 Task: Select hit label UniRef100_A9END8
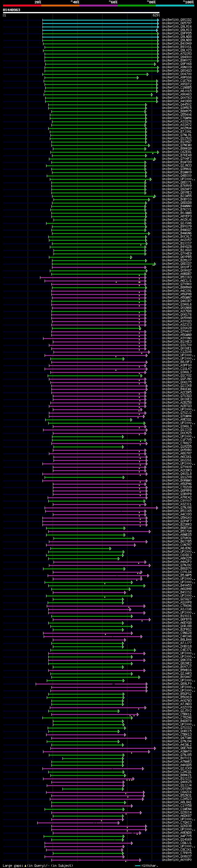click(x=177, y=833)
